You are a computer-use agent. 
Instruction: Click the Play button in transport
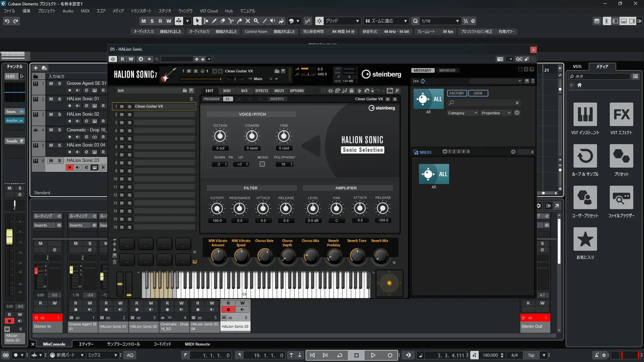[x=373, y=355]
